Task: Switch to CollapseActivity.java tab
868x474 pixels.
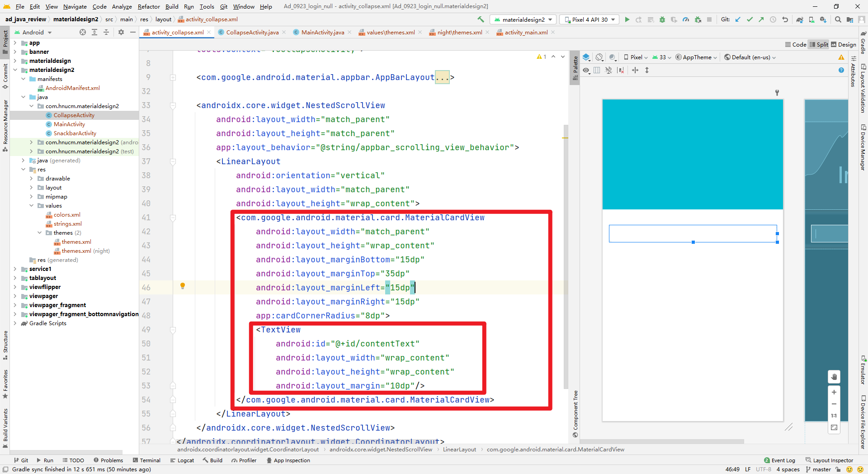Action: coord(252,32)
